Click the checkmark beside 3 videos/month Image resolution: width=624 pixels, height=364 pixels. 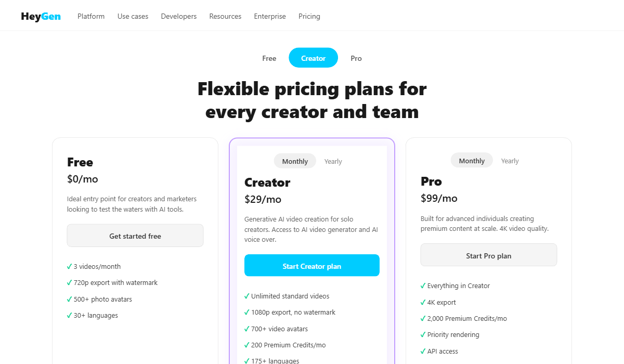click(x=69, y=266)
